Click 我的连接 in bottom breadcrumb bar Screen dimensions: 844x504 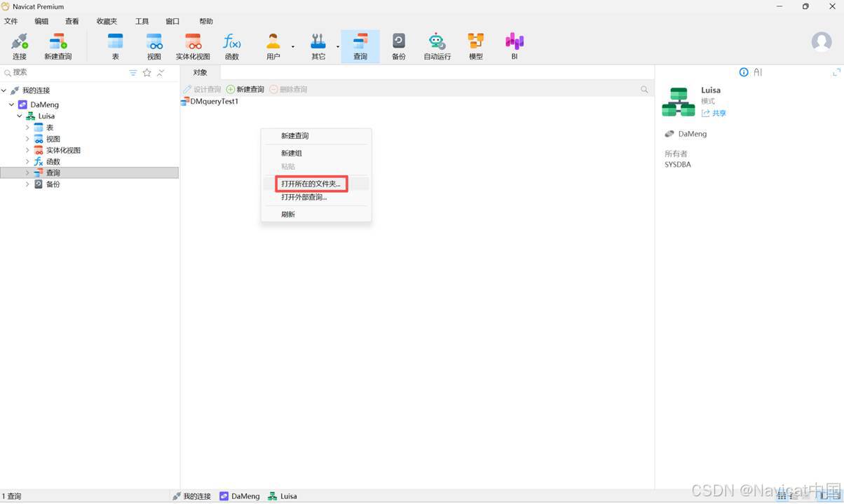coord(191,496)
